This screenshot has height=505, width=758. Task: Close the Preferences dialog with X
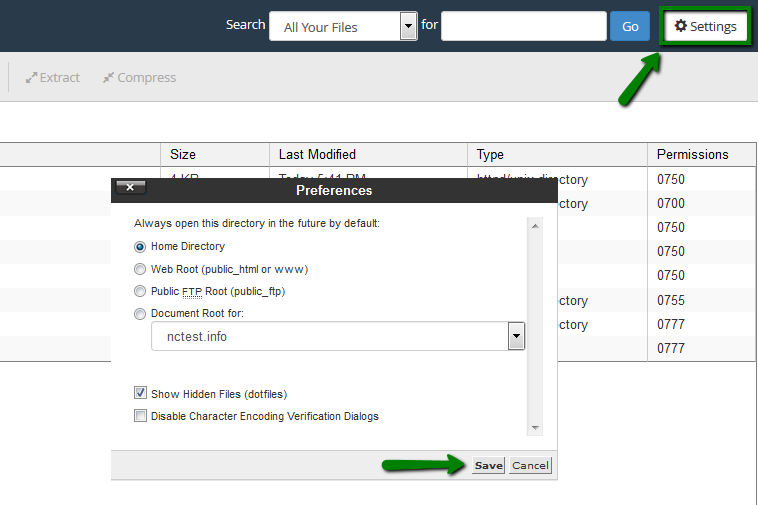pyautogui.click(x=130, y=188)
